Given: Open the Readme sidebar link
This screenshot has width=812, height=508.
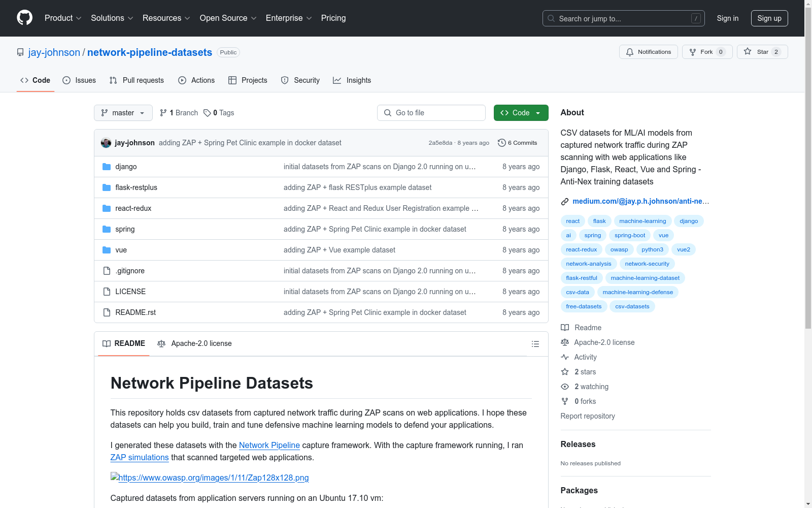Looking at the screenshot, I should tap(581, 328).
